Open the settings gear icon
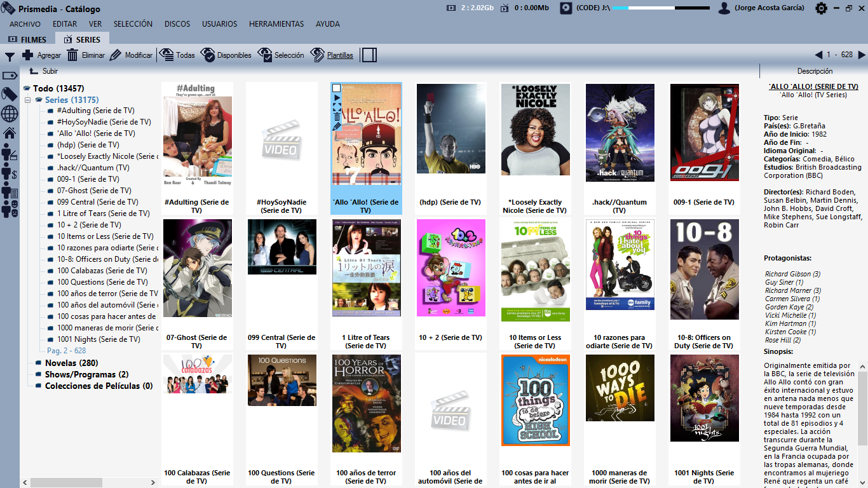868x488 pixels. tap(821, 8)
